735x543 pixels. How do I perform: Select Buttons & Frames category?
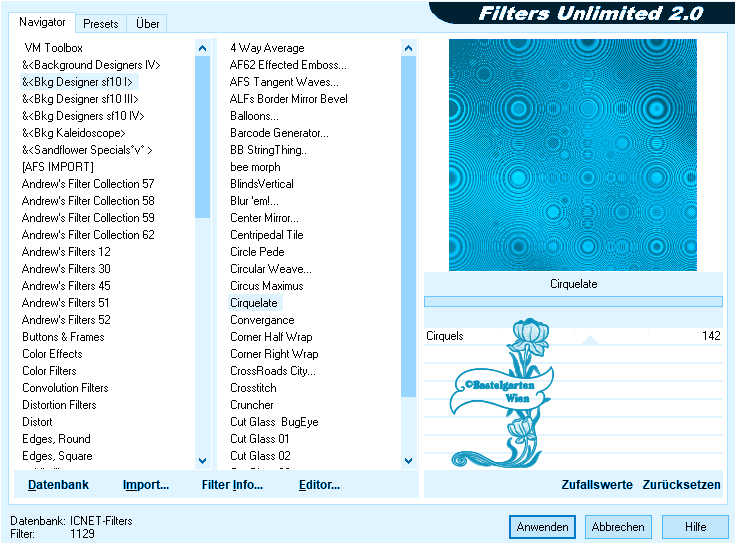coord(63,337)
